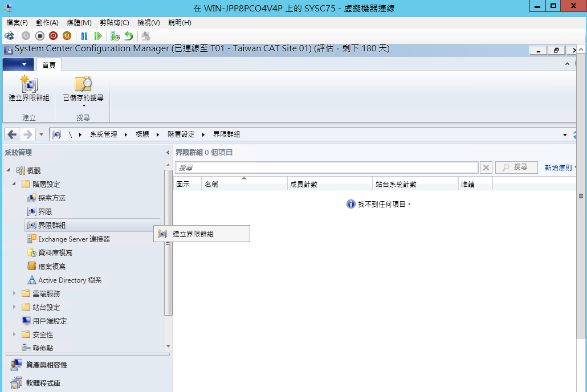
Task: Switch to the 資產與相容性 workspace
Action: 39,365
